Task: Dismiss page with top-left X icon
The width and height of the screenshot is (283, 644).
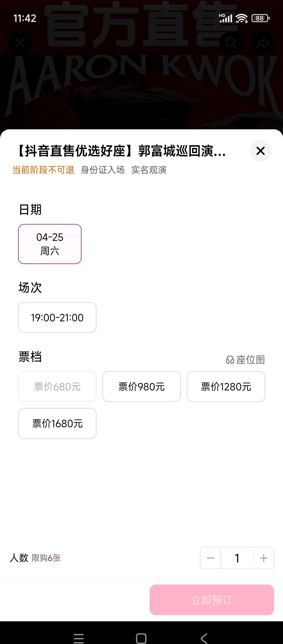Action: point(20,43)
